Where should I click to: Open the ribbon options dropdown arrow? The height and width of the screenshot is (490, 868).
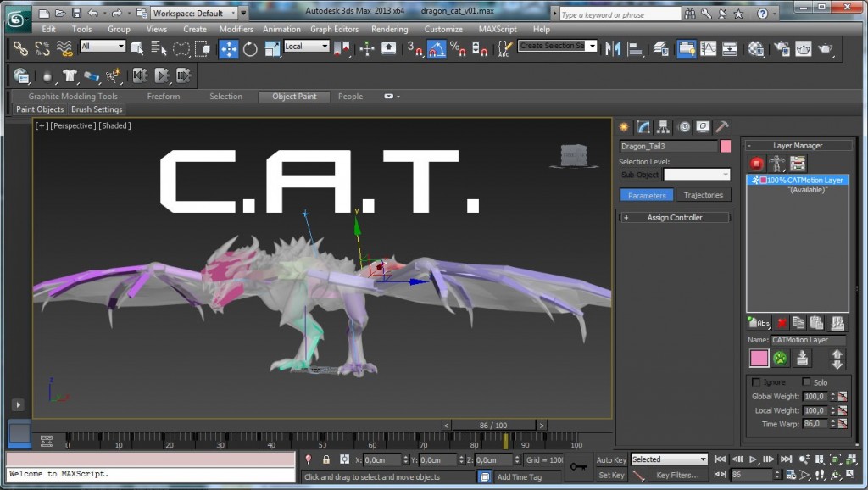tap(392, 97)
